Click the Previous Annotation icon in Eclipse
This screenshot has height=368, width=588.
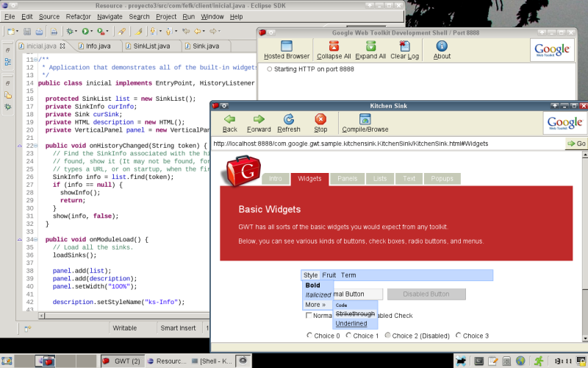tap(169, 31)
